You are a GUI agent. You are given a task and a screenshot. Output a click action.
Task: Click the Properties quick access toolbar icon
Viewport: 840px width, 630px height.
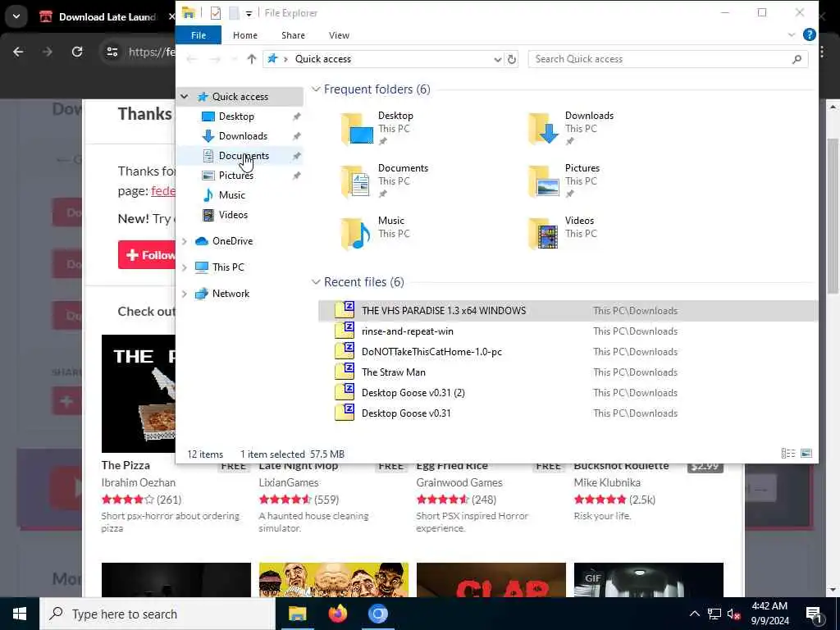216,13
